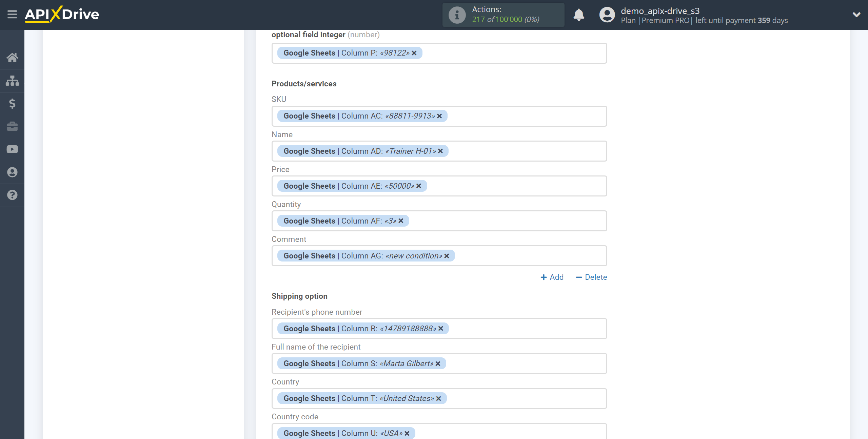Click Add to add a product
This screenshot has width=868, height=439.
[x=552, y=277]
